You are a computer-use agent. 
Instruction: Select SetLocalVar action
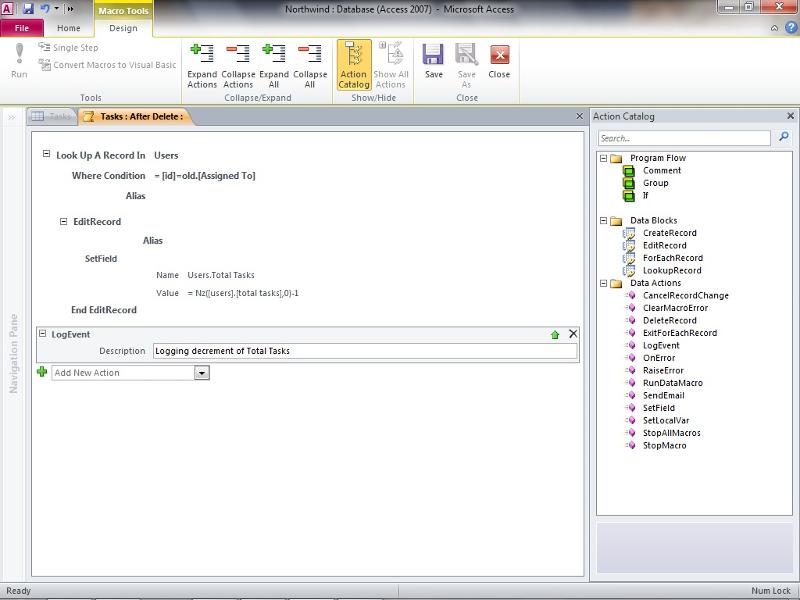click(x=666, y=420)
